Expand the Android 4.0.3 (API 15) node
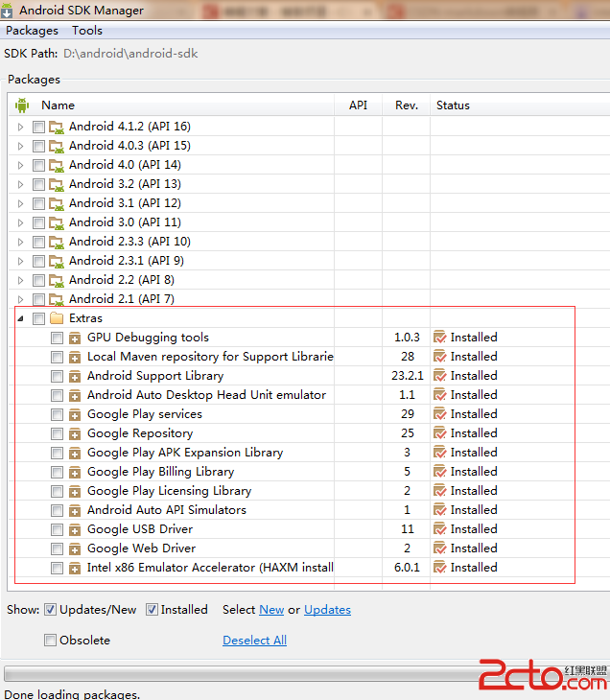Image resolution: width=610 pixels, height=700 pixels. (x=21, y=146)
